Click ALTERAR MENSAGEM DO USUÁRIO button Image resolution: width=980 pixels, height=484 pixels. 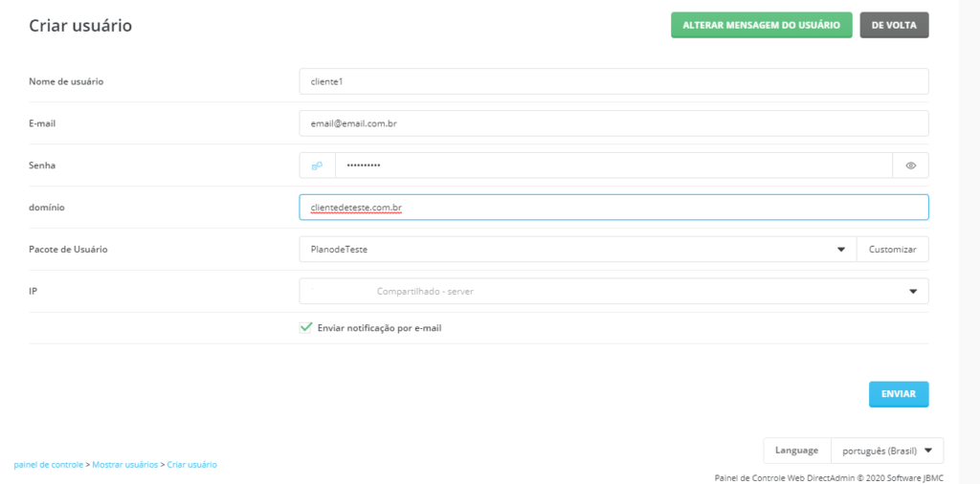pyautogui.click(x=761, y=25)
